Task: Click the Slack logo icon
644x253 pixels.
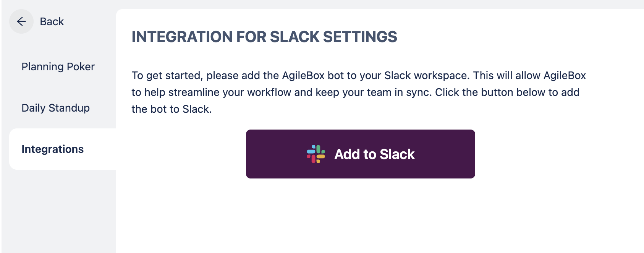Action: pos(316,154)
